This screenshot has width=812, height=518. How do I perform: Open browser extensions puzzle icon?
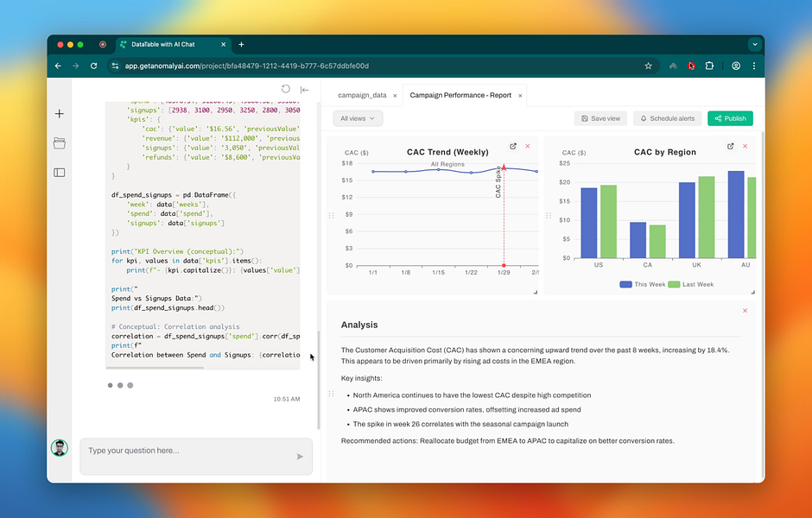point(709,66)
